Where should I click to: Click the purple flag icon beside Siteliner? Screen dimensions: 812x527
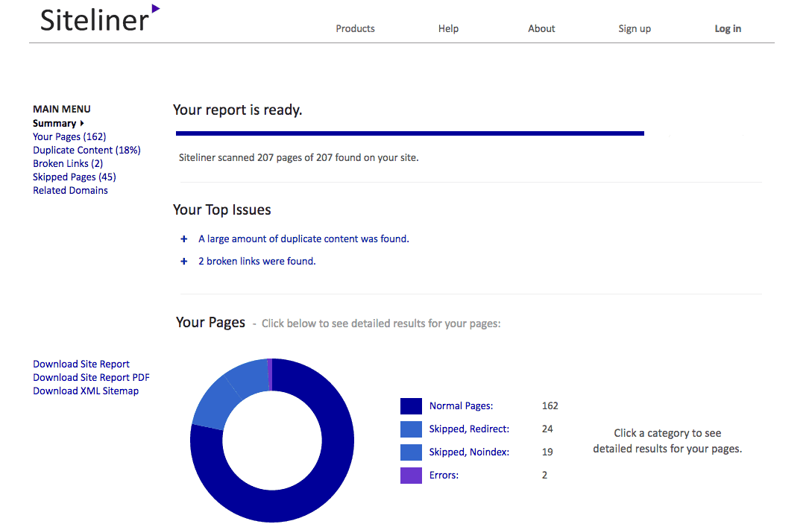point(154,10)
